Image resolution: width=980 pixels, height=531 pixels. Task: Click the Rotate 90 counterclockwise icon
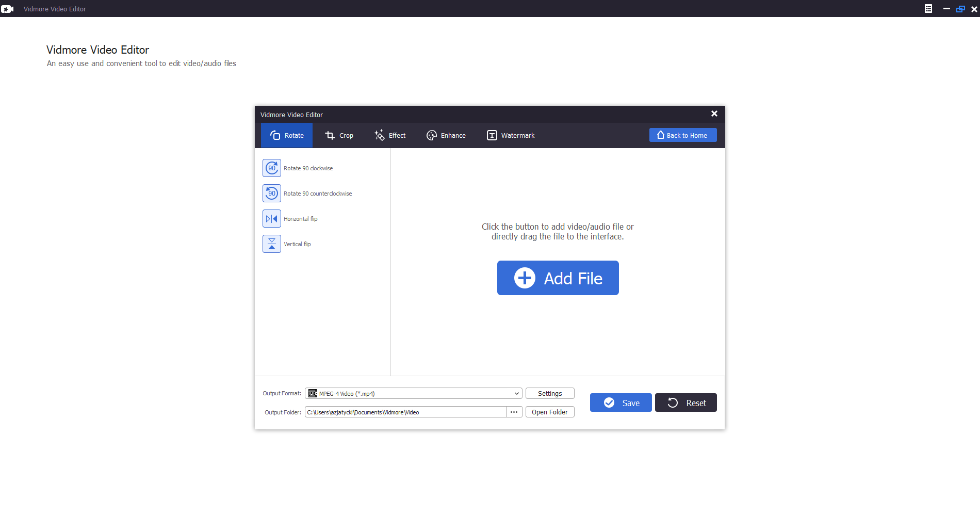pos(272,194)
